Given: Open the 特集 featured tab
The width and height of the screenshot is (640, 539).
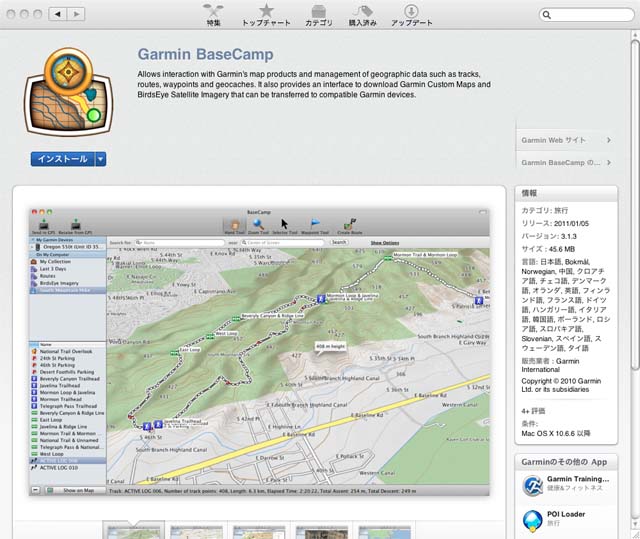Looking at the screenshot, I should pyautogui.click(x=213, y=15).
